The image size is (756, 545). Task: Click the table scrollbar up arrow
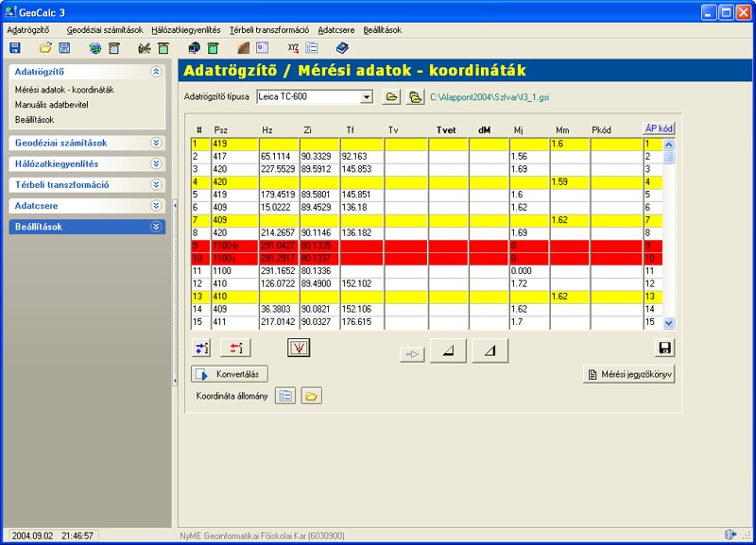click(669, 145)
